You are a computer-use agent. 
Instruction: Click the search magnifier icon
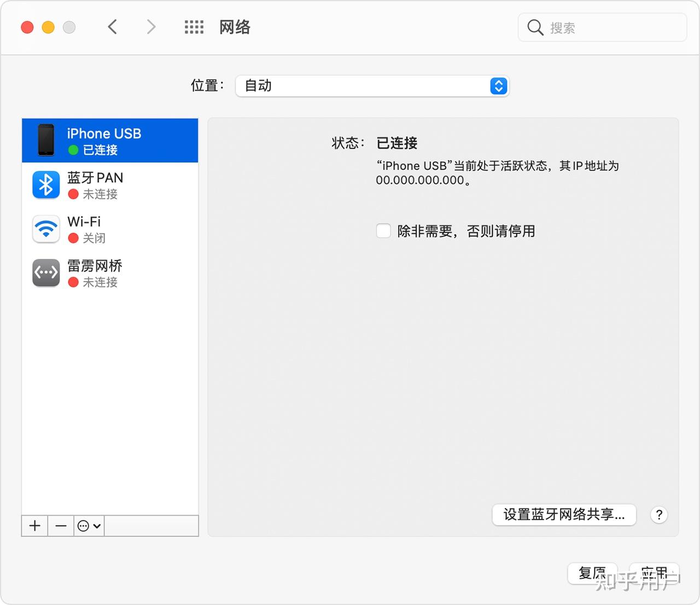click(535, 27)
